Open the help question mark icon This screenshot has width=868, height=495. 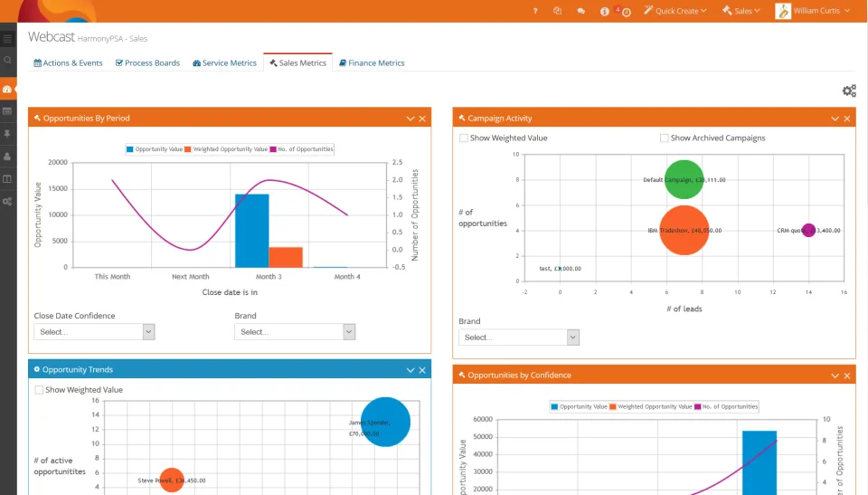(x=534, y=11)
